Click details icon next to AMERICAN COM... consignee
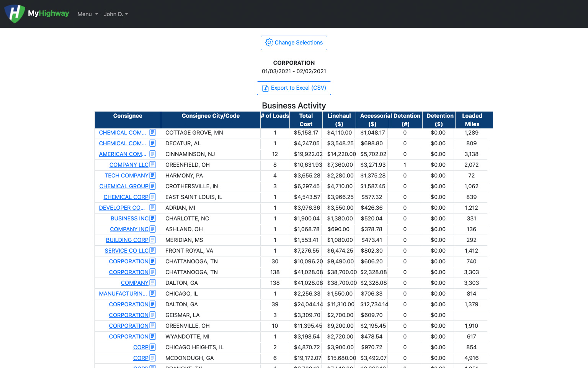588x368 pixels. 152,154
